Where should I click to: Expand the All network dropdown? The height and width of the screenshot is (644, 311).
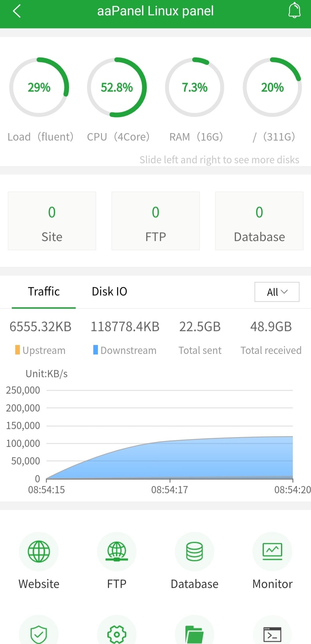click(x=277, y=292)
